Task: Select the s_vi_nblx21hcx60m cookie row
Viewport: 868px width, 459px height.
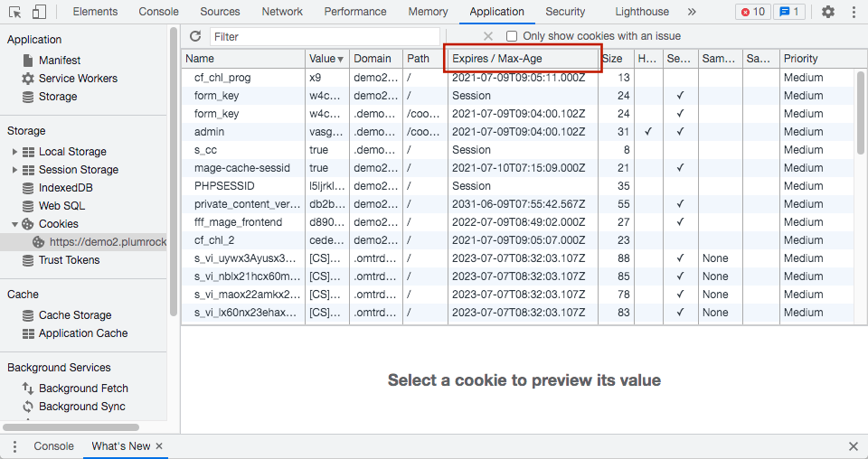Action: click(x=518, y=276)
